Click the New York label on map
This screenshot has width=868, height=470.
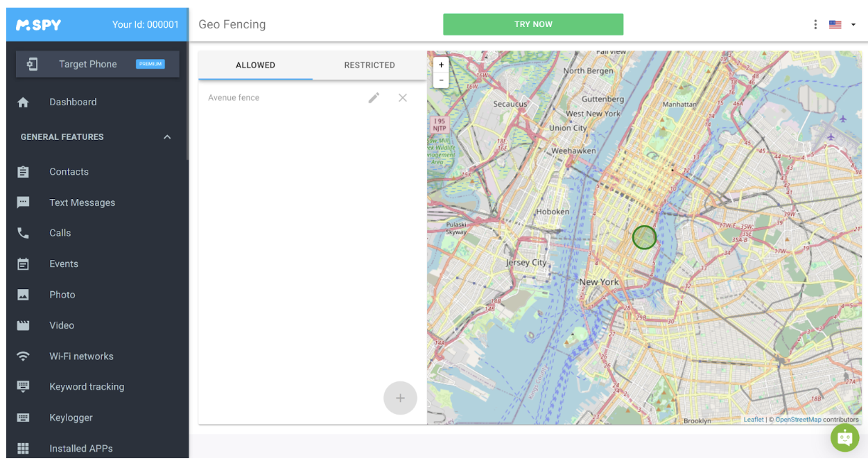[x=599, y=282]
